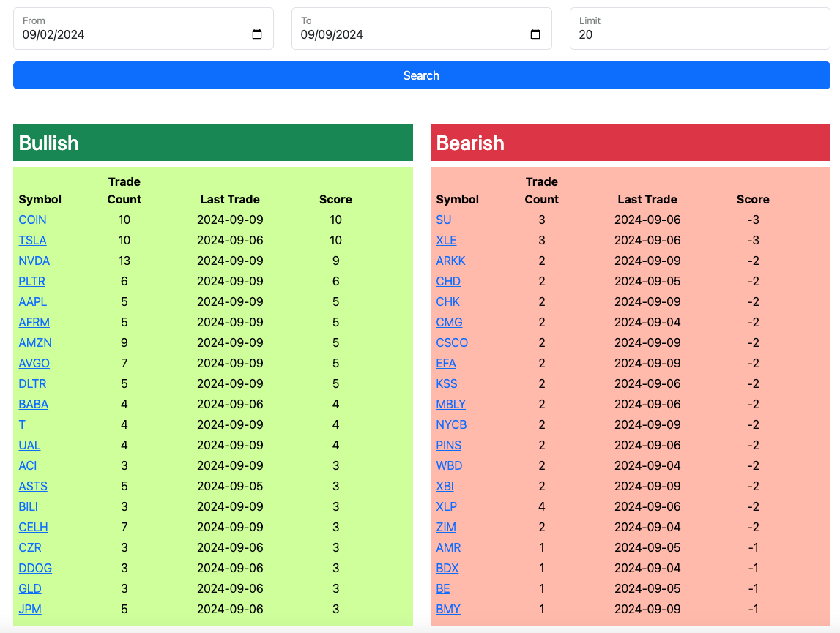Open the ACI symbol link

(28, 466)
